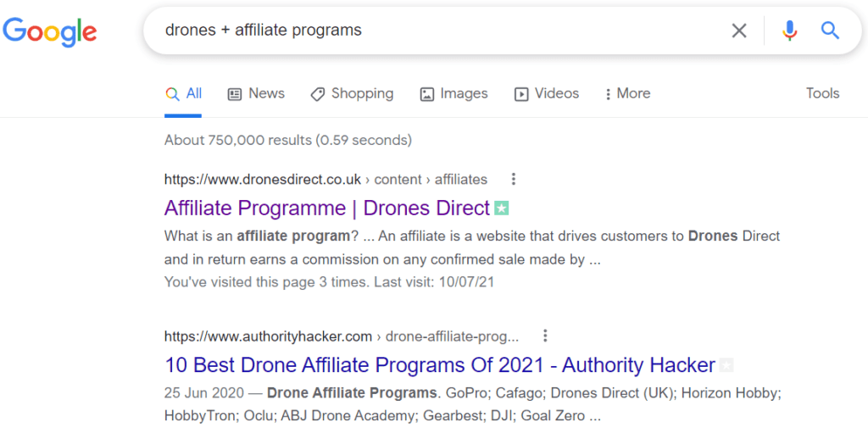Click the Shopping tag icon
The width and height of the screenshot is (868, 428).
(318, 94)
